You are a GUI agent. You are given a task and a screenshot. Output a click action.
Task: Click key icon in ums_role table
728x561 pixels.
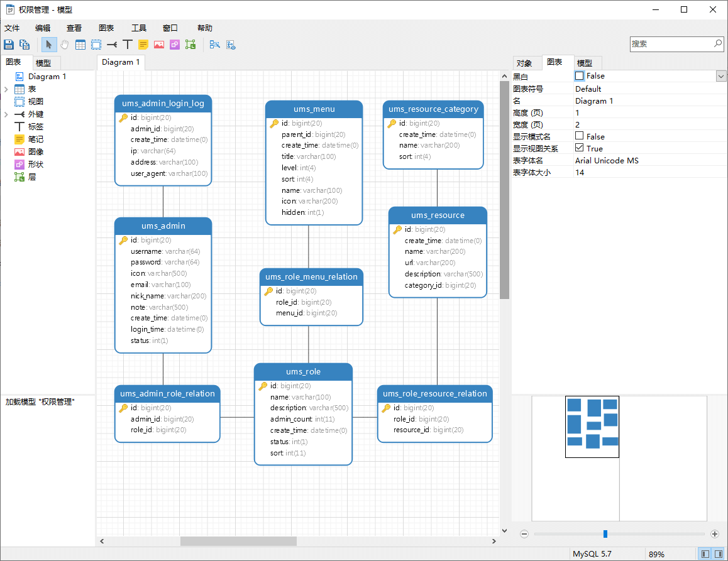point(263,386)
